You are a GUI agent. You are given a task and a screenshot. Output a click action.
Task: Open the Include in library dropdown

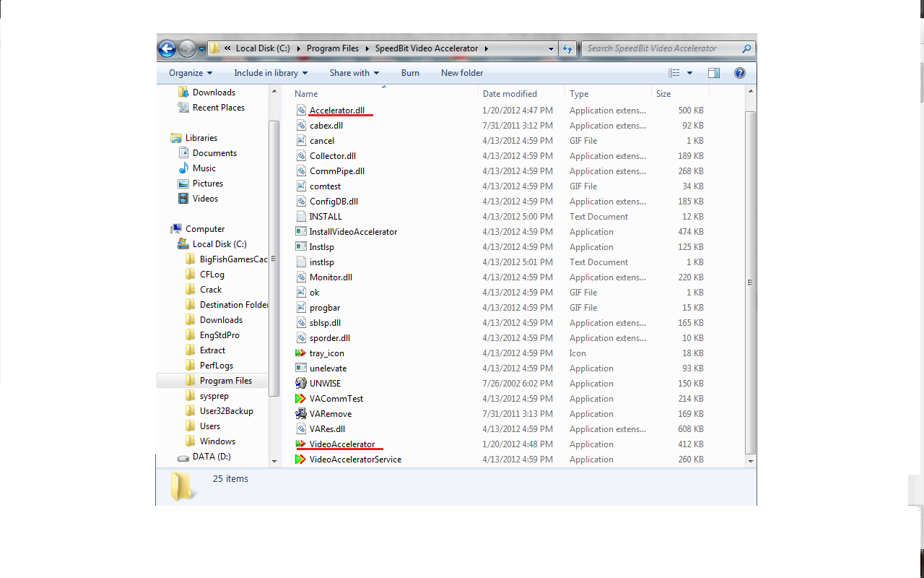tap(271, 73)
